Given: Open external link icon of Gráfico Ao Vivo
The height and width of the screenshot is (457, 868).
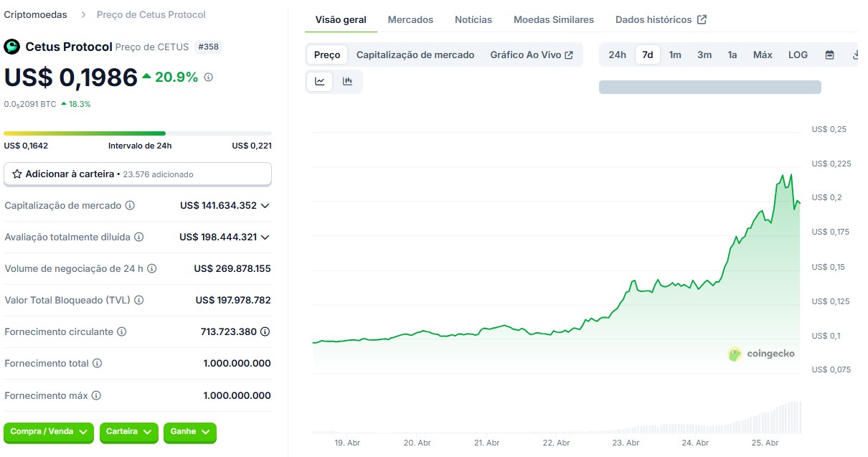Looking at the screenshot, I should 569,55.
